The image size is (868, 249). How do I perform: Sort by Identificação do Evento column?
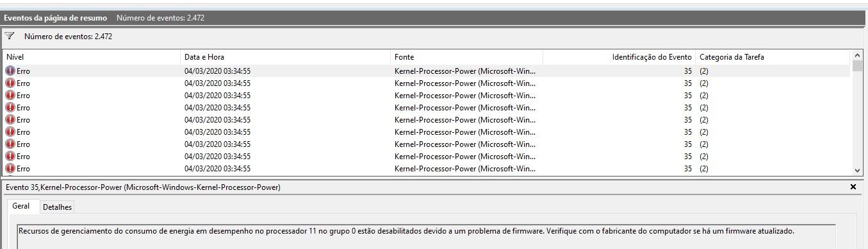[x=619, y=57]
